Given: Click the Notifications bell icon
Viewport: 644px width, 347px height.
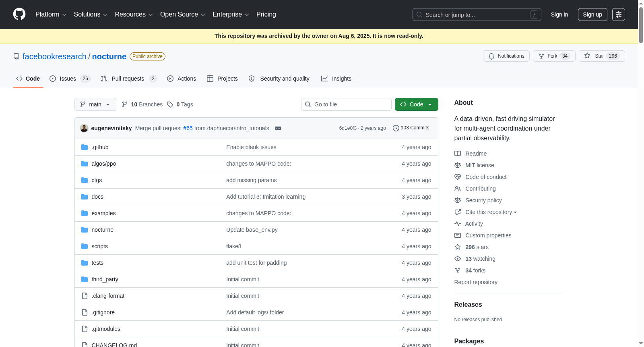Looking at the screenshot, I should (491, 56).
